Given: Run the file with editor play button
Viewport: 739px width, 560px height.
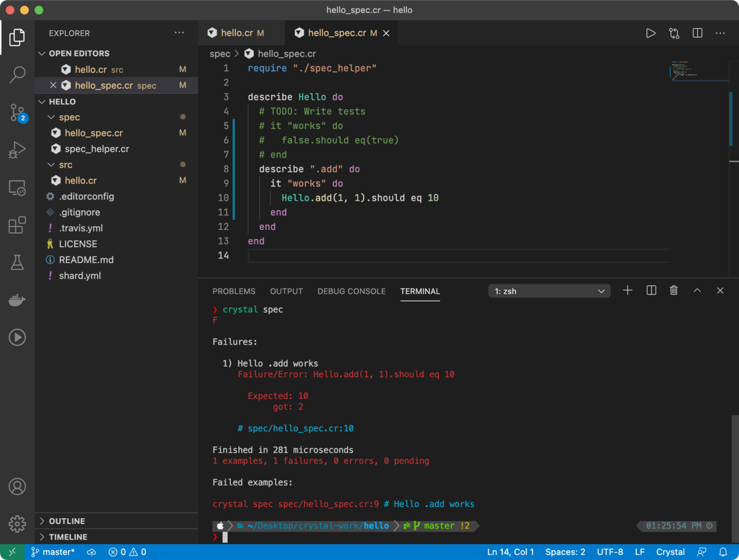Looking at the screenshot, I should pos(650,33).
